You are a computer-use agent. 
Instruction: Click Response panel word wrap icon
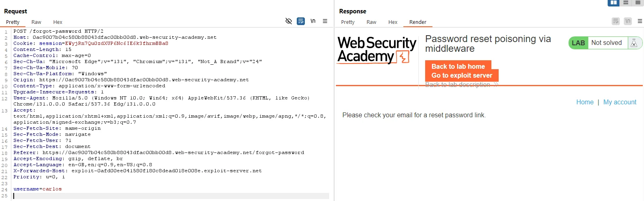(616, 21)
